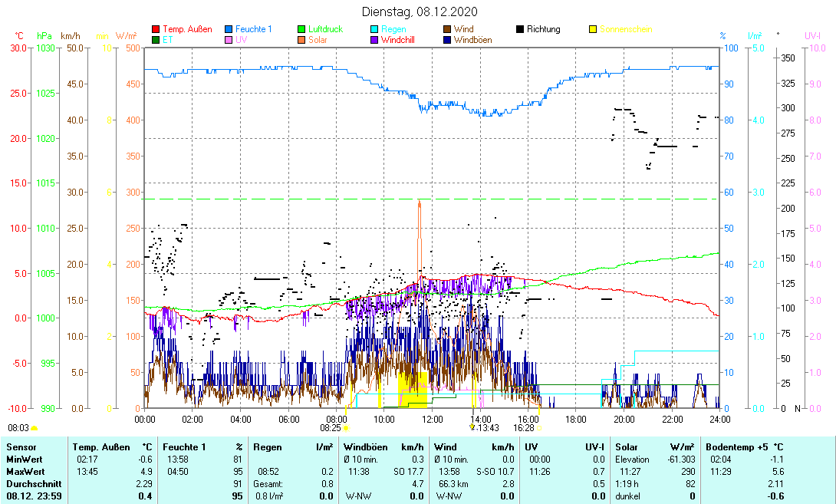The image size is (836, 504).
Task: Click the dark green ET legend square
Action: [x=156, y=40]
